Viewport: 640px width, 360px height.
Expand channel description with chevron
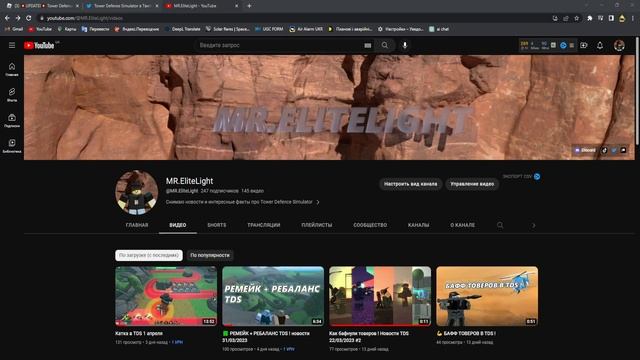click(318, 202)
